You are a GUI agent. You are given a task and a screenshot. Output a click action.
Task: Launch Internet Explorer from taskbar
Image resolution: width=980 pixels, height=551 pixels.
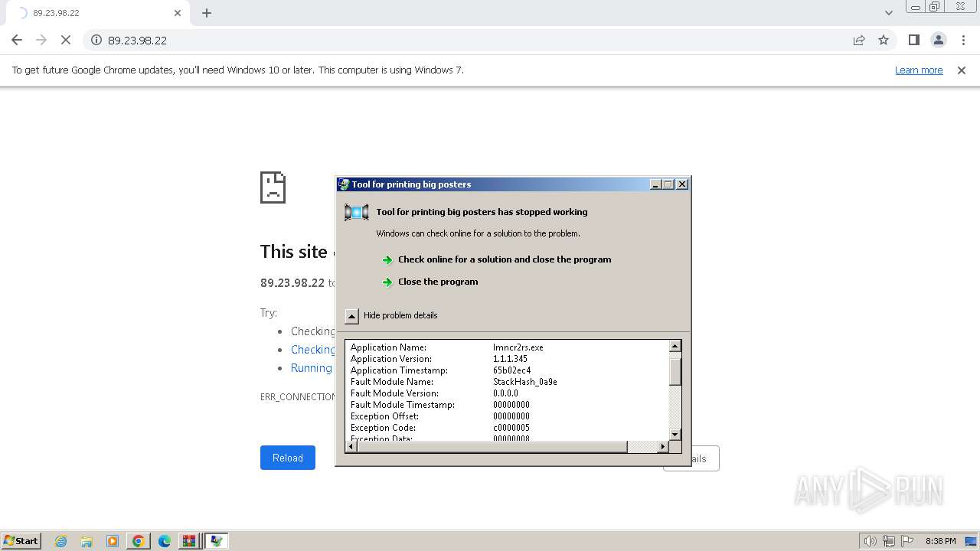point(61,541)
